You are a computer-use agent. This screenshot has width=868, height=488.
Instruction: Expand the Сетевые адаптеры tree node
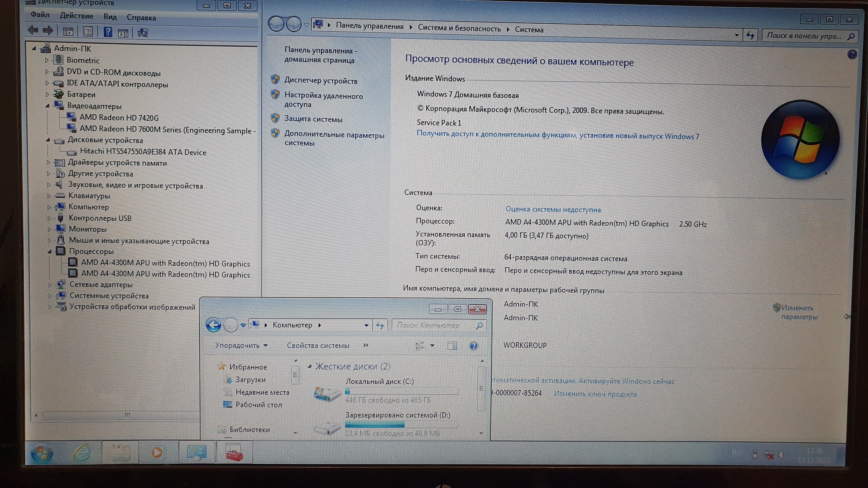50,285
